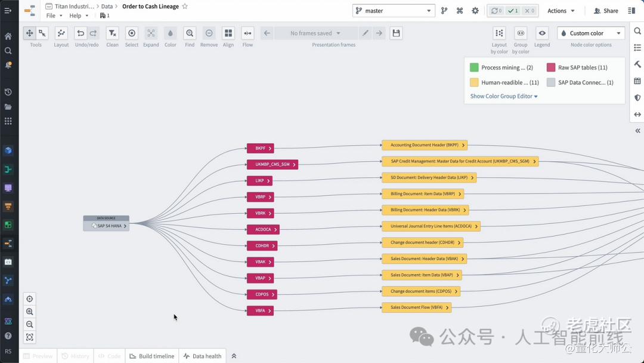Click the fit-to-screen canvas button
The width and height of the screenshot is (644, 363).
tap(30, 337)
